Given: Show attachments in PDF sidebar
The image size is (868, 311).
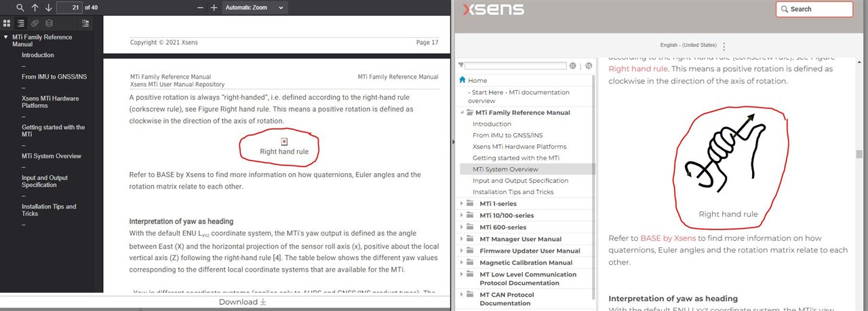Looking at the screenshot, I should point(35,23).
